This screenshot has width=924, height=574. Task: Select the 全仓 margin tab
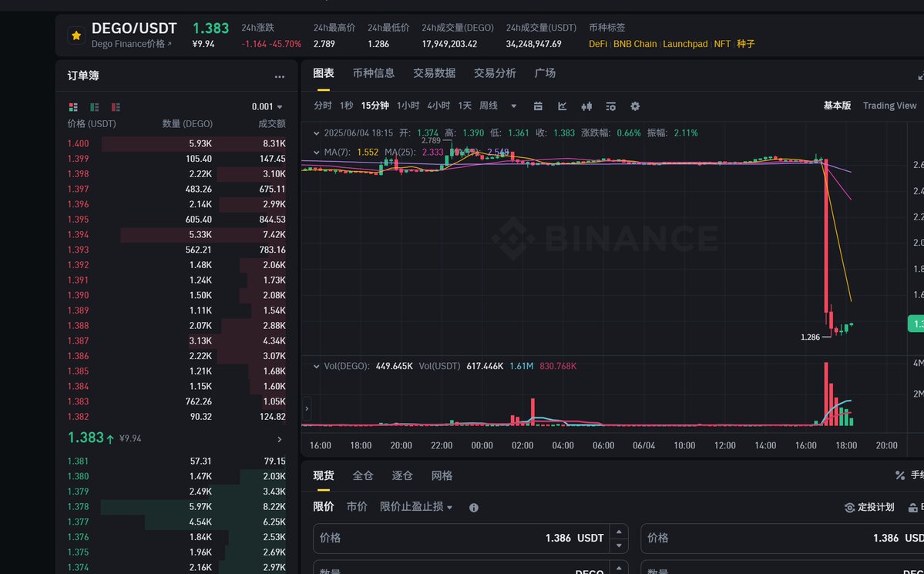[363, 475]
